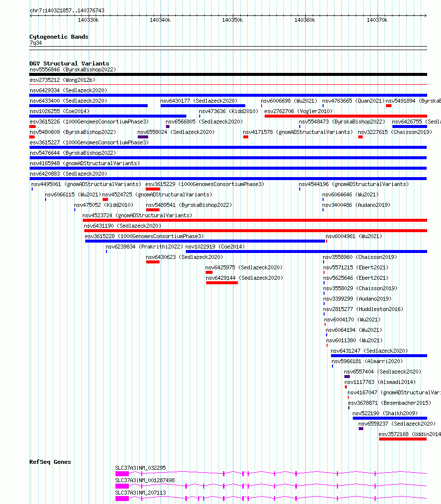This screenshot has height=504, width=441.
Task: Open nsv6558024 (Sedlazeck2020) variant
Action: click(176, 132)
